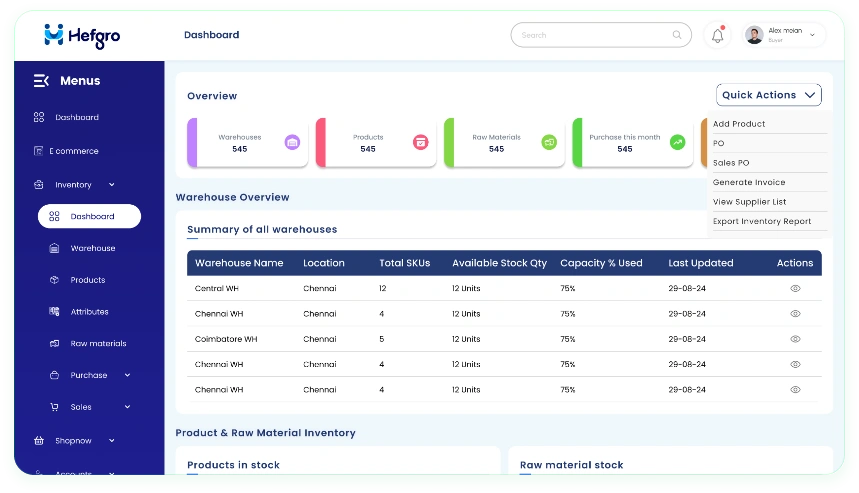Select Generate Invoice from Quick Actions
This screenshot has height=493, width=859.
coord(749,182)
